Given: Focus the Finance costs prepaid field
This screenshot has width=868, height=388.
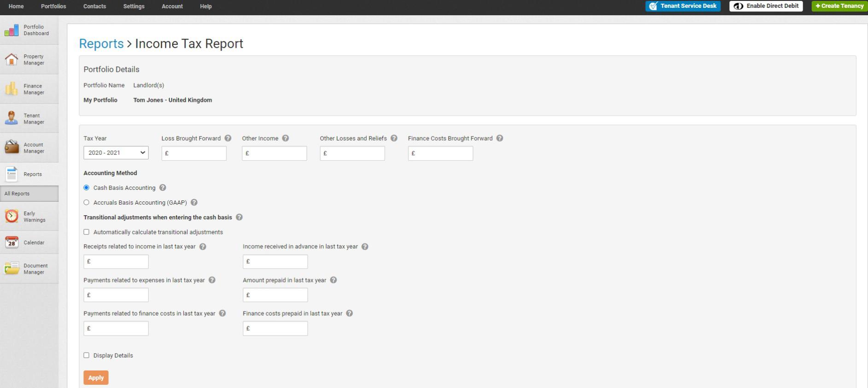Looking at the screenshot, I should point(275,329).
